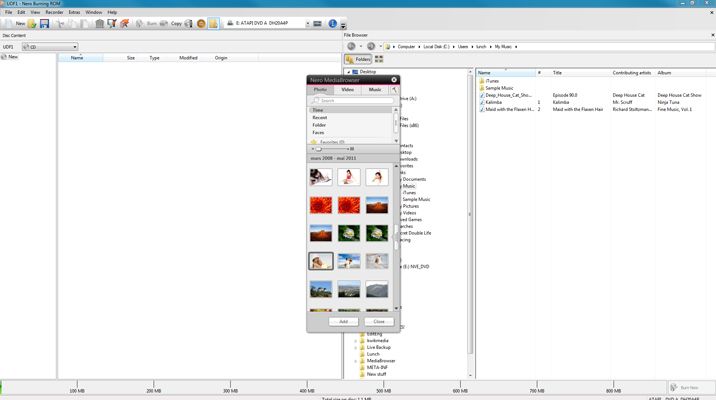The height and width of the screenshot is (400, 716).
Task: Sort disc content by Size column
Action: [131, 58]
